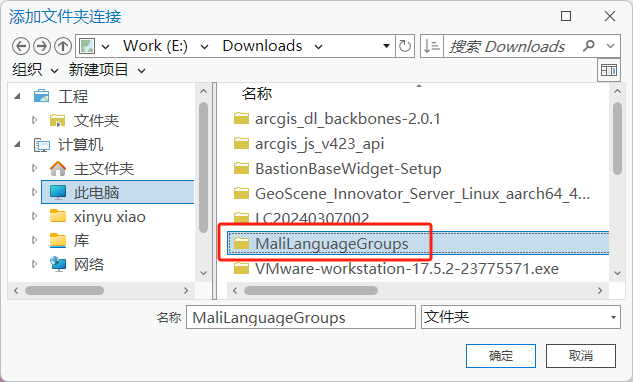Close the 添加文件夹连接 dialog
This screenshot has height=382, width=633.
coord(610,16)
